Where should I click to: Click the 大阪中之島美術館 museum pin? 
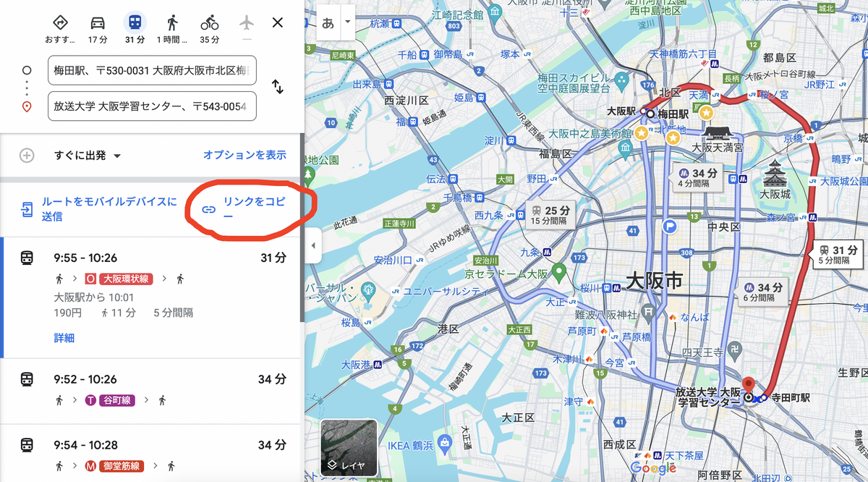click(x=626, y=148)
